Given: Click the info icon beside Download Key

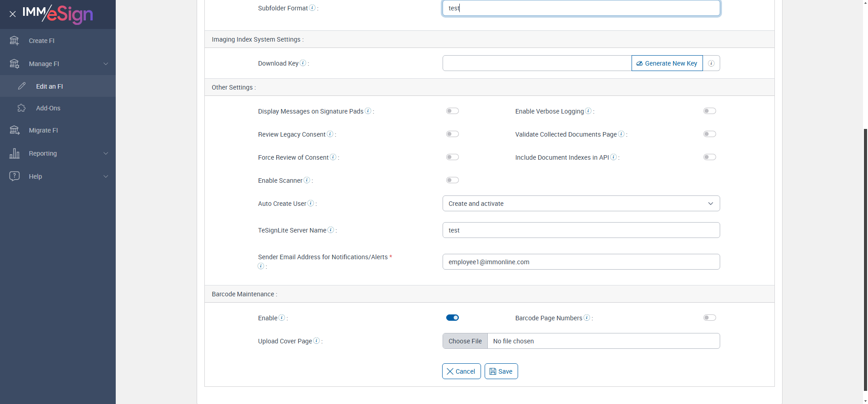Looking at the screenshot, I should pos(303,63).
